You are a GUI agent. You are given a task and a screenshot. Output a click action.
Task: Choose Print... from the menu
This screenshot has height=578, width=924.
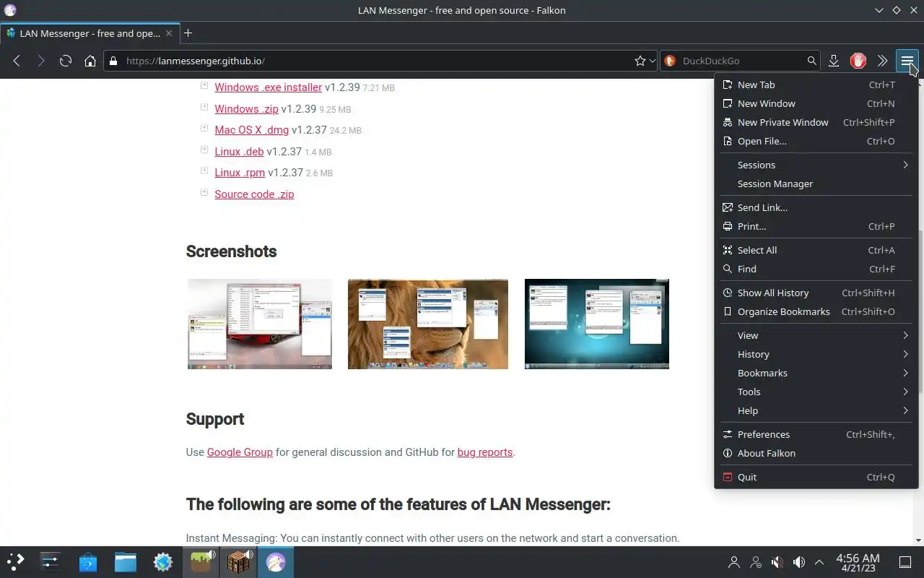(x=816, y=226)
